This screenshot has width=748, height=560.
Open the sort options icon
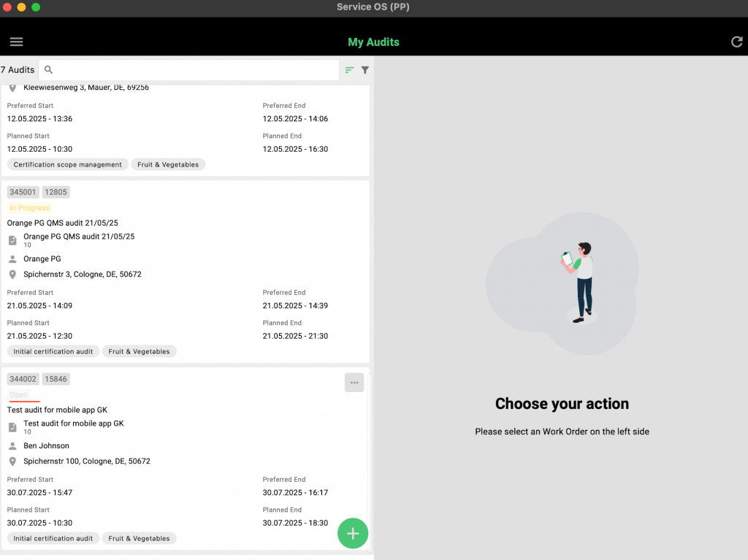point(349,70)
